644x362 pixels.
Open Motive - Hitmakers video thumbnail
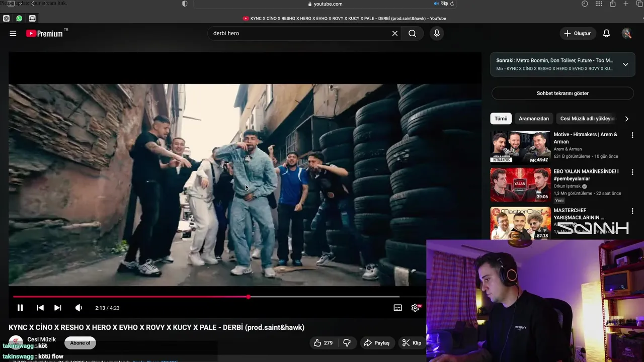520,147
